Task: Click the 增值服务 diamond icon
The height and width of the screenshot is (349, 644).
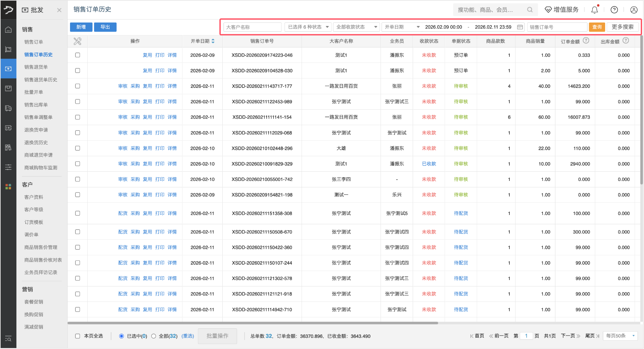Action: coord(548,10)
